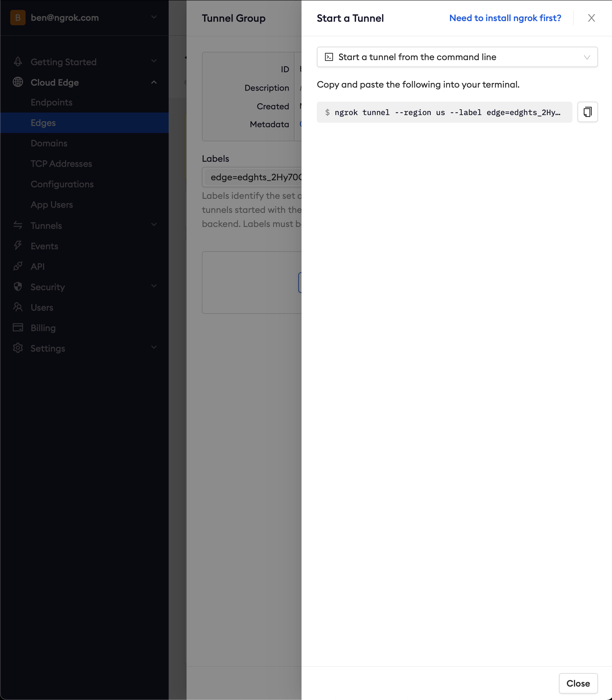The image size is (612, 700).
Task: Click the orange B account avatar
Action: click(x=18, y=18)
